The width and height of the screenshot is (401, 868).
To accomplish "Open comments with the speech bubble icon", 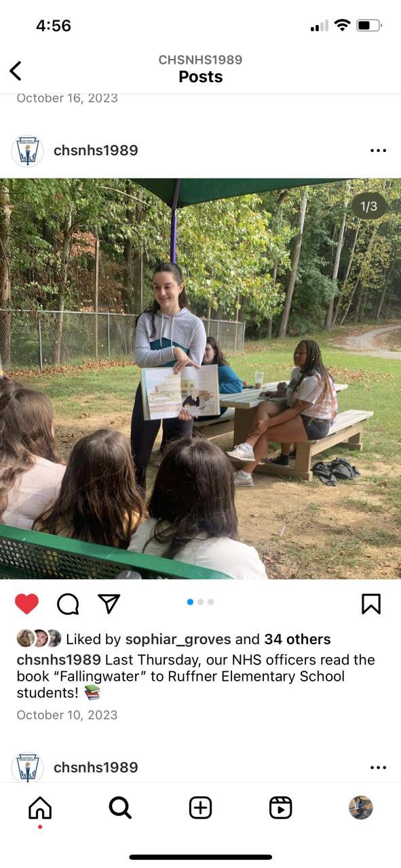I will pyautogui.click(x=68, y=604).
